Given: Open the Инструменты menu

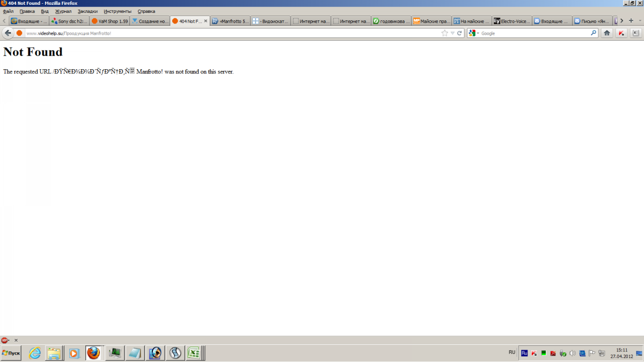Looking at the screenshot, I should tap(118, 11).
